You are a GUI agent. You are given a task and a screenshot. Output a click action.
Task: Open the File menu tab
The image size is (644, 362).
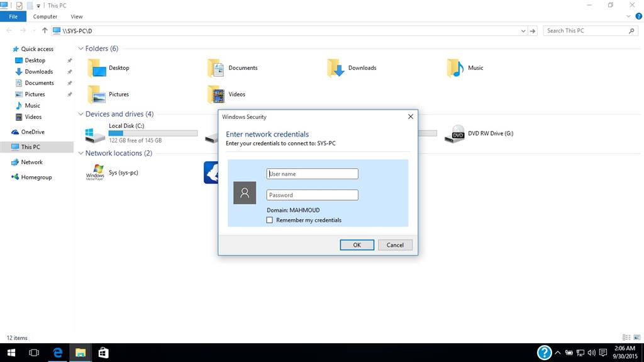pyautogui.click(x=13, y=16)
